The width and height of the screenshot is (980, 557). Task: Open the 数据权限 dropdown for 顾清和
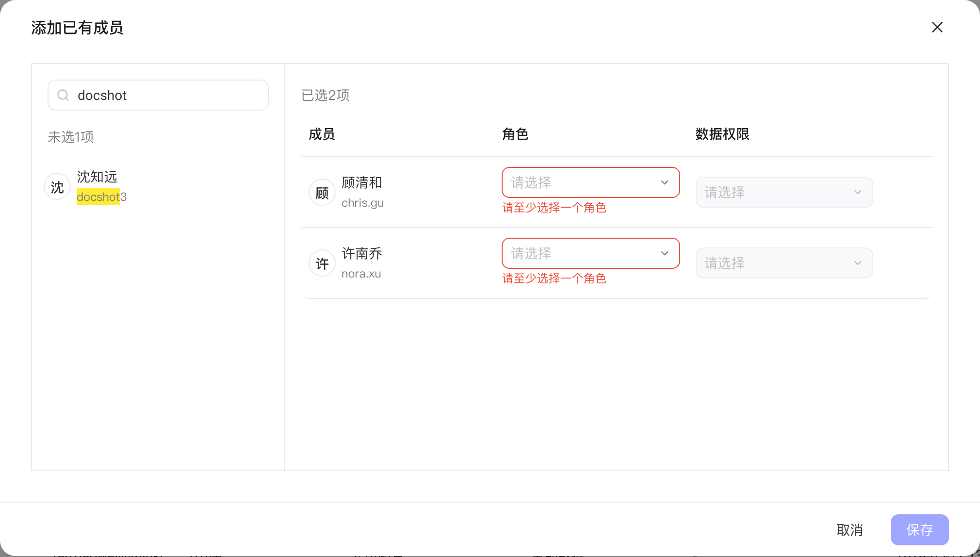[x=784, y=192]
